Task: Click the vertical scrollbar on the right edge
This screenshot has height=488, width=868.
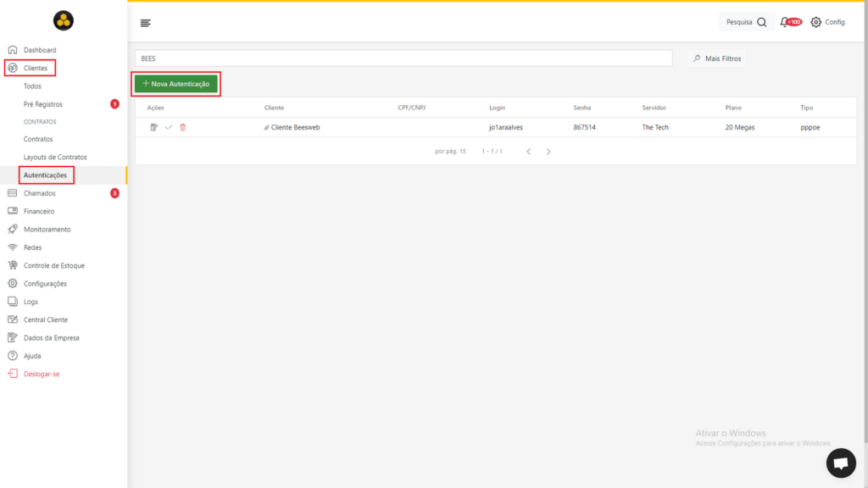Action: (865, 221)
